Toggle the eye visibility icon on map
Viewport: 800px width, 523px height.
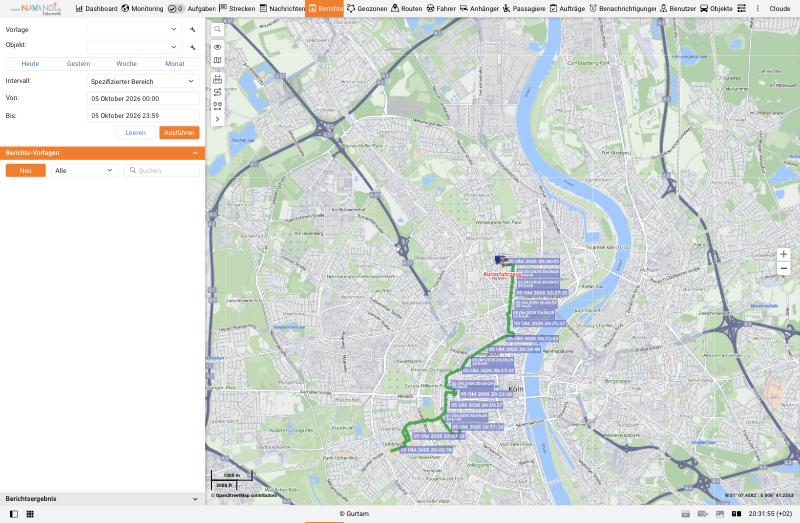pyautogui.click(x=217, y=47)
